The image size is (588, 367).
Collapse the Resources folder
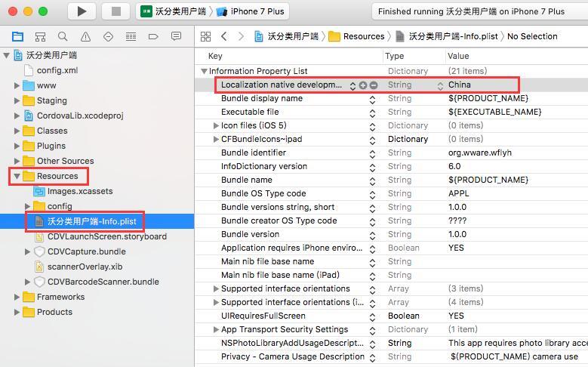coord(17,176)
